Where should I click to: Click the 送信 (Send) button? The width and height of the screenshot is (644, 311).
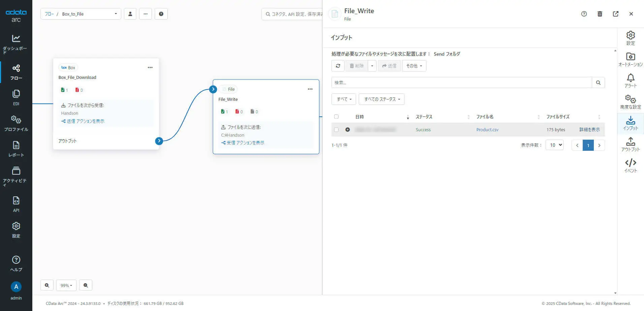tap(389, 66)
